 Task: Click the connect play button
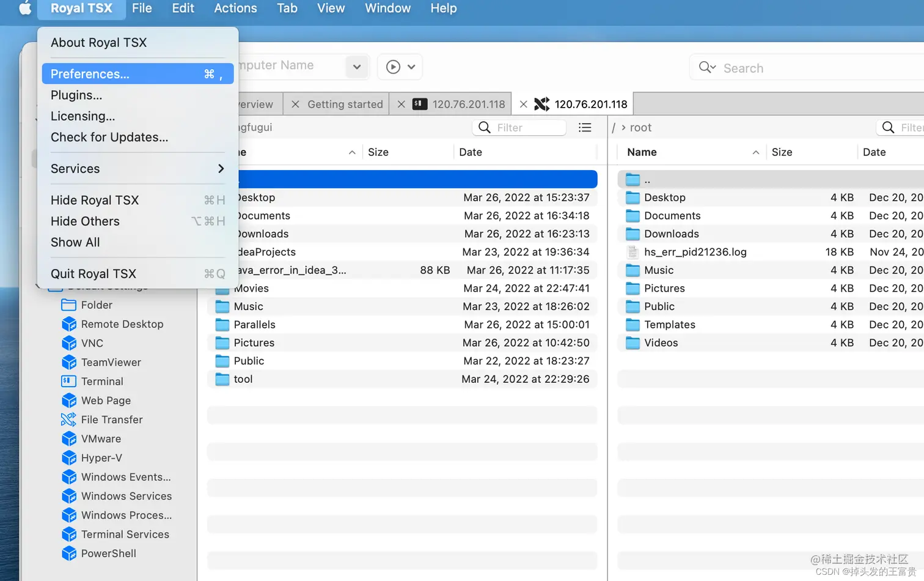[394, 67]
